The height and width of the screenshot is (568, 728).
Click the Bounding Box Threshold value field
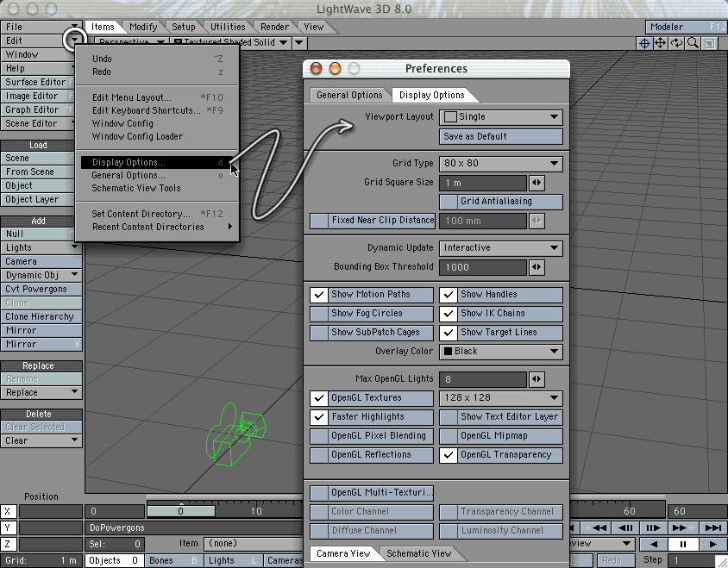point(483,267)
